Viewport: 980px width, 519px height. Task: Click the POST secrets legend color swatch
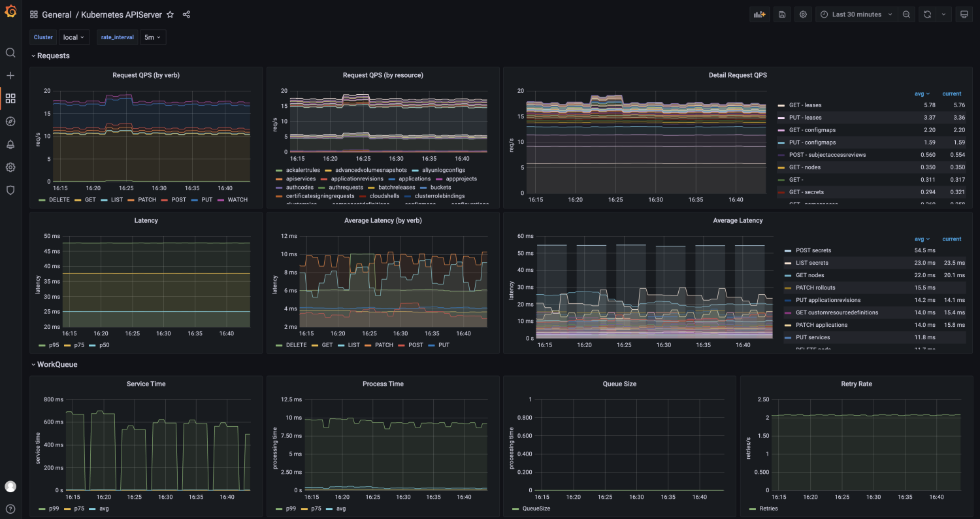pyautogui.click(x=789, y=251)
